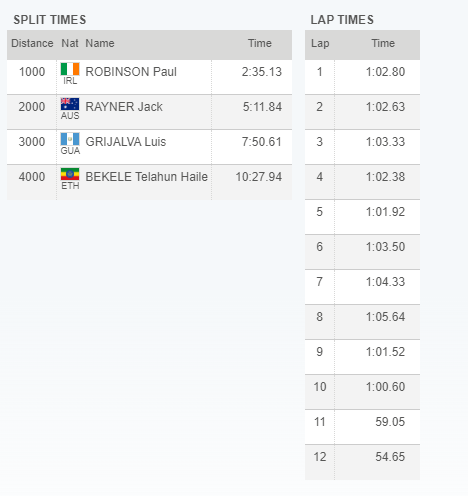Click the Ireland flag icon

tap(70, 69)
